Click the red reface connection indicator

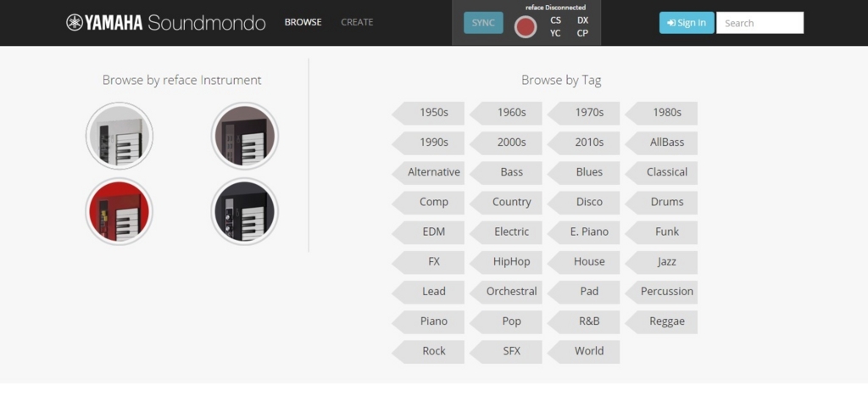pyautogui.click(x=526, y=26)
